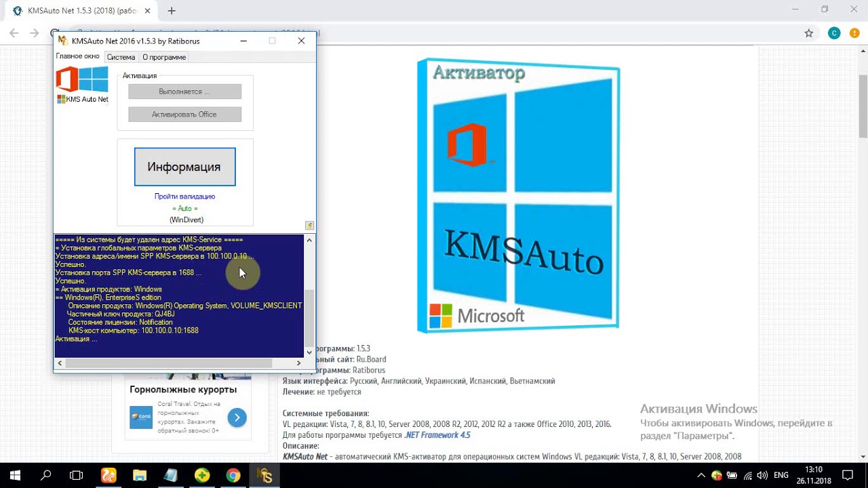Switch to Chrome on the taskbar
The height and width of the screenshot is (488, 868).
pyautogui.click(x=233, y=475)
